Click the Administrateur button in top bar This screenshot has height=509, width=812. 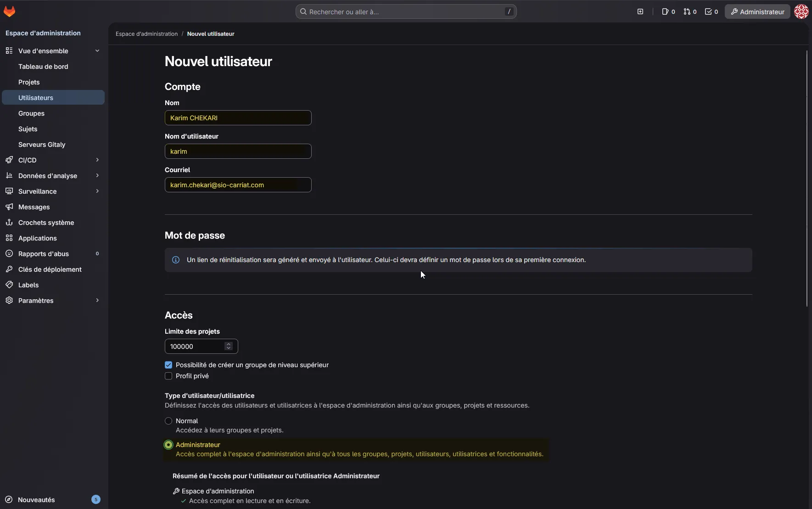pos(757,11)
